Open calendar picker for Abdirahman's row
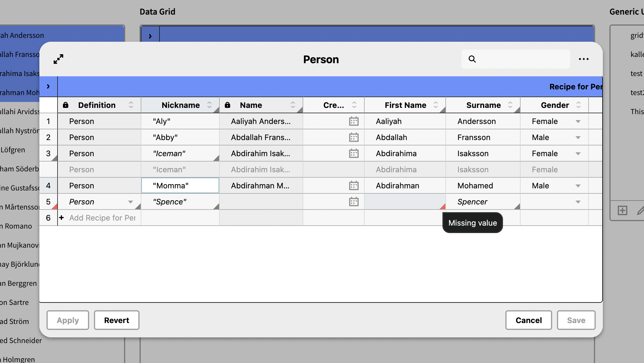Image resolution: width=644 pixels, height=363 pixels. [354, 186]
